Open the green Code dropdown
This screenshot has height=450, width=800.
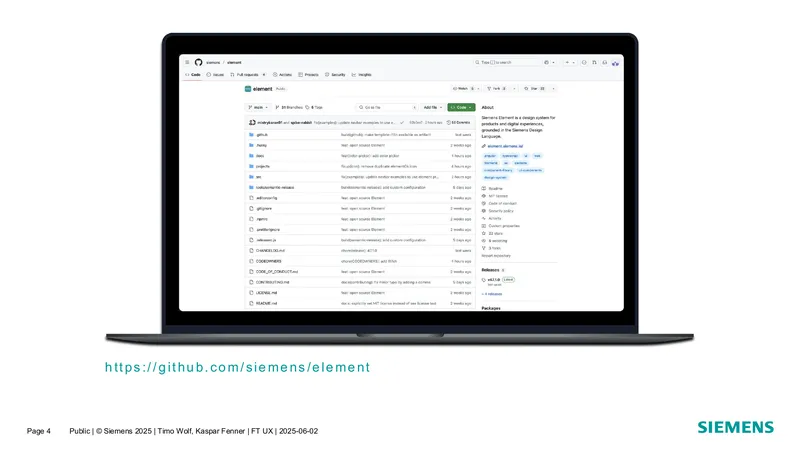coord(461,108)
